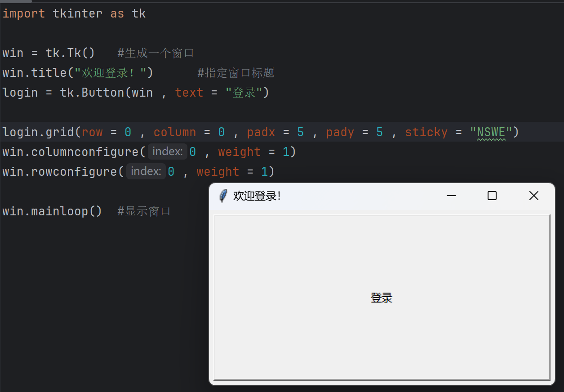
Task: Minimize the 欢迎登录! window
Action: pos(451,196)
